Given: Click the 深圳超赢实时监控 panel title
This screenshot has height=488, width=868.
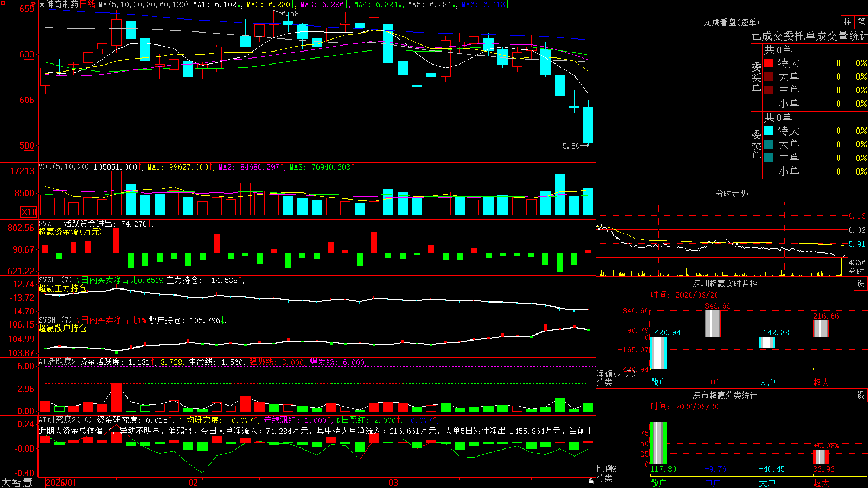Looking at the screenshot, I should pyautogui.click(x=725, y=284).
